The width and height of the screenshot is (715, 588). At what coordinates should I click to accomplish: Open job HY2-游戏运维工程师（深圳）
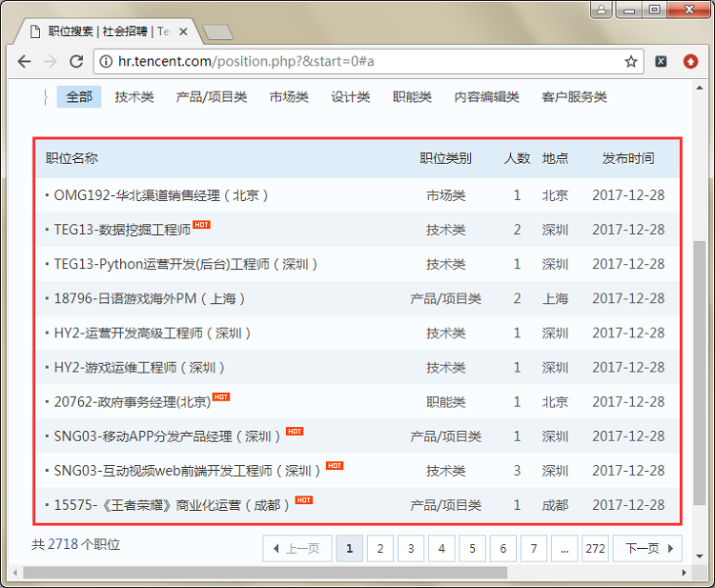139,368
